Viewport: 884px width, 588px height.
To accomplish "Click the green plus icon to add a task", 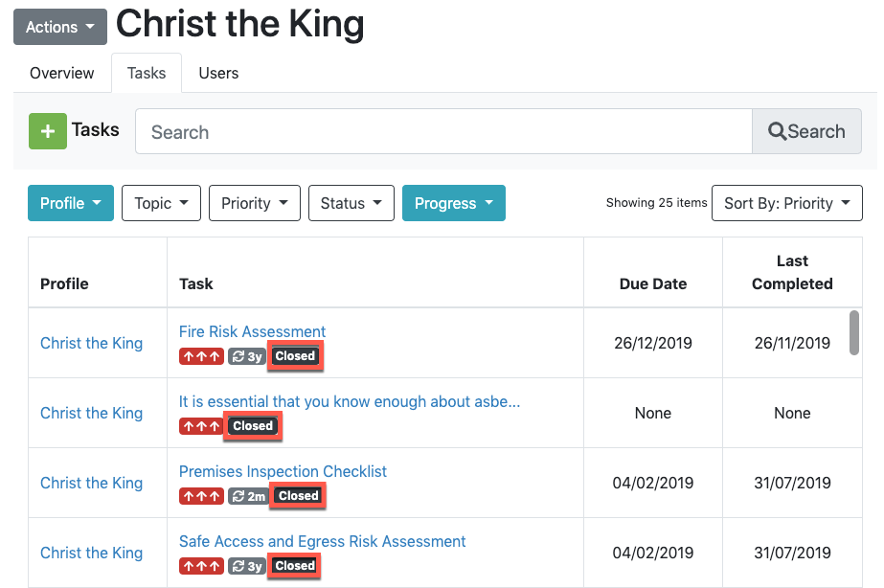I will 48,130.
